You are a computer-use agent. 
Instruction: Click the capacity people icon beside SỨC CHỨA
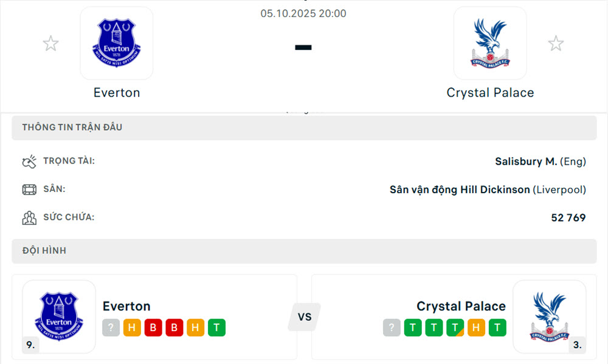click(29, 218)
